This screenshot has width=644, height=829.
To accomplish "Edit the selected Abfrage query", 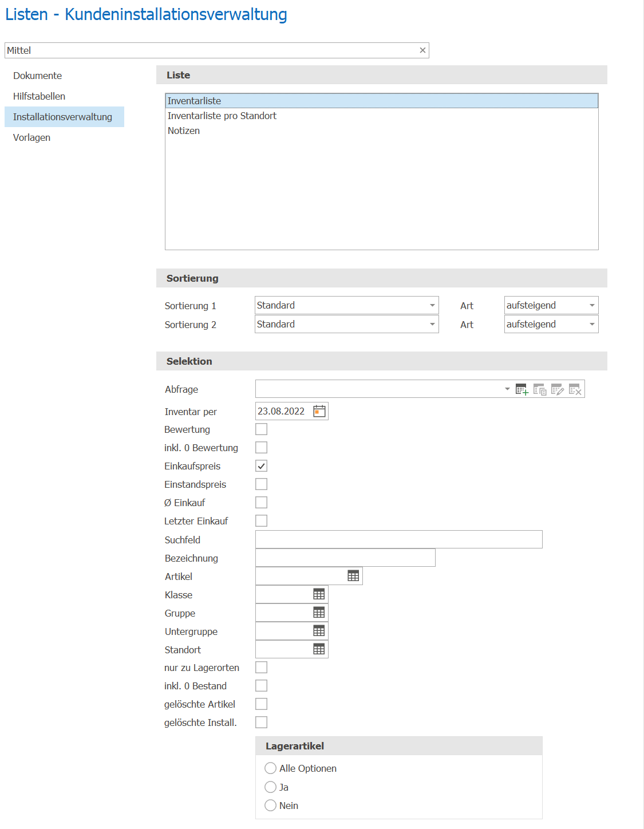I will click(558, 389).
